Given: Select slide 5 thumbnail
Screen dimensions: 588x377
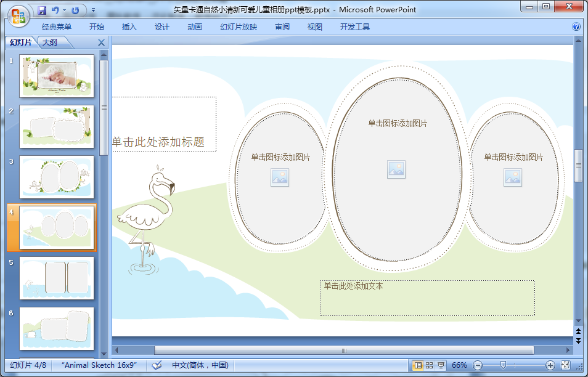Looking at the screenshot, I should click(57, 278).
